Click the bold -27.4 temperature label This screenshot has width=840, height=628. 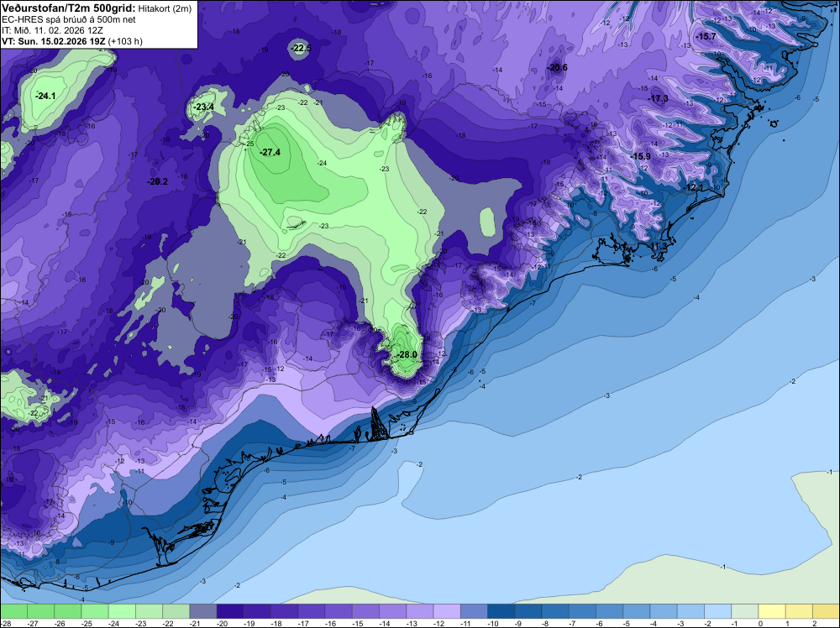270,153
